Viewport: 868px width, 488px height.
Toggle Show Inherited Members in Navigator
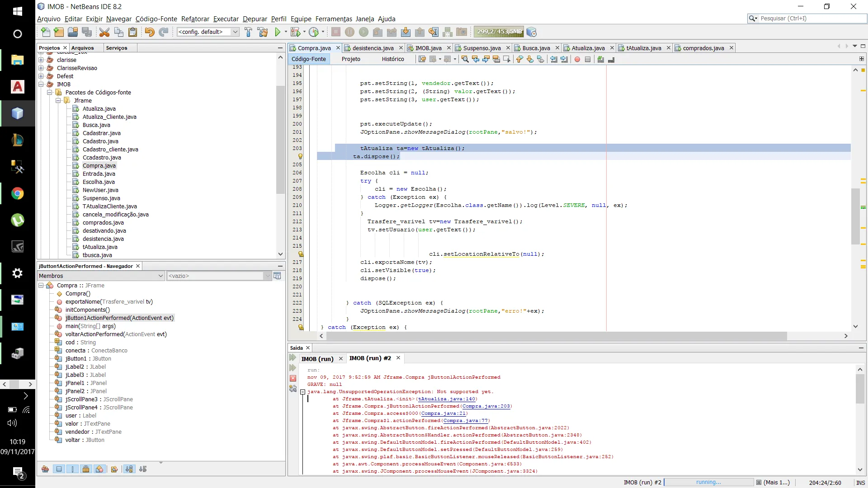(x=45, y=469)
